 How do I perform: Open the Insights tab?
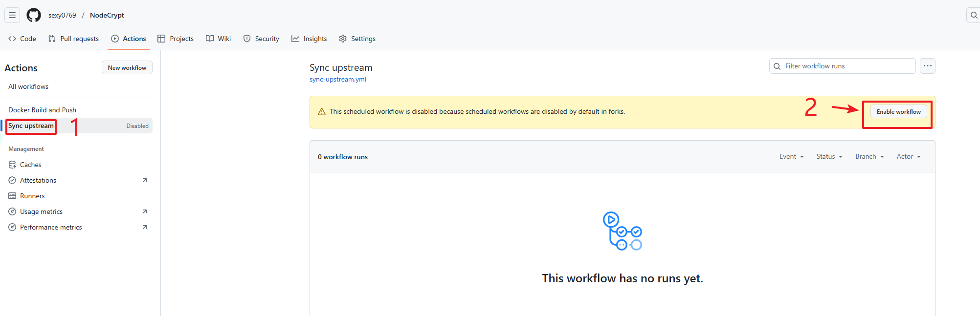[x=309, y=39]
